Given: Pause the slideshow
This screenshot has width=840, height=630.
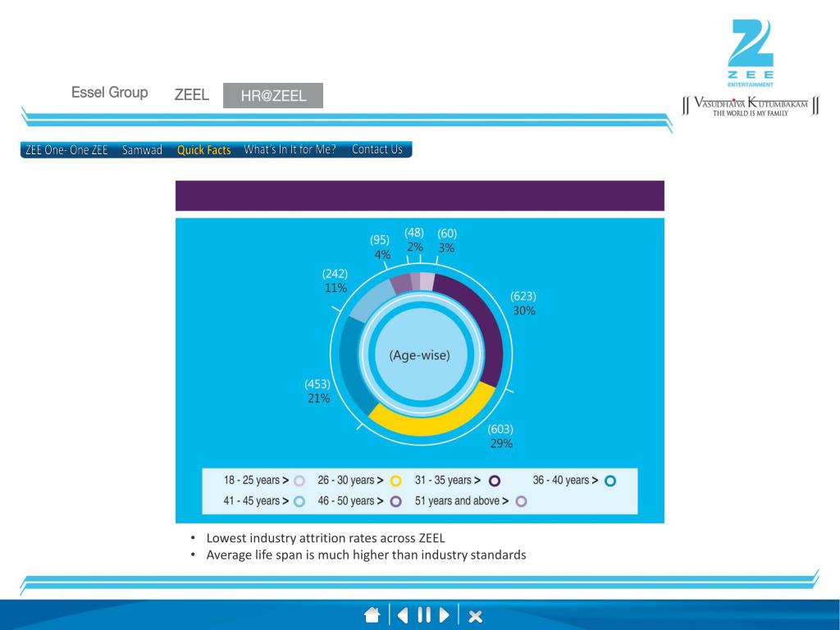Looking at the screenshot, I should pos(424,615).
